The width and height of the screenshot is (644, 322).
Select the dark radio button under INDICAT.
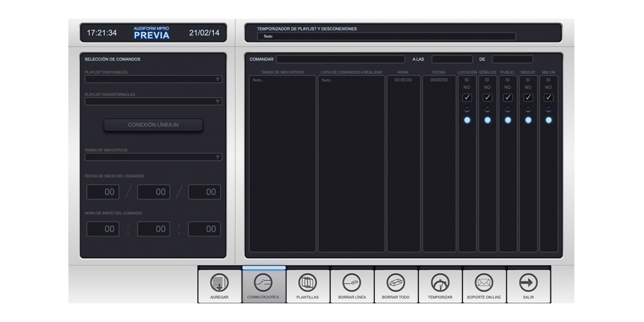coord(528,109)
